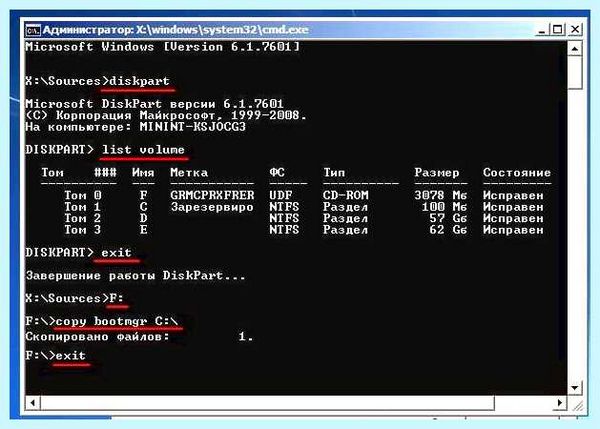600x429 pixels.
Task: Click the computer name 'MININT-KSJOCG3'
Action: [192, 127]
